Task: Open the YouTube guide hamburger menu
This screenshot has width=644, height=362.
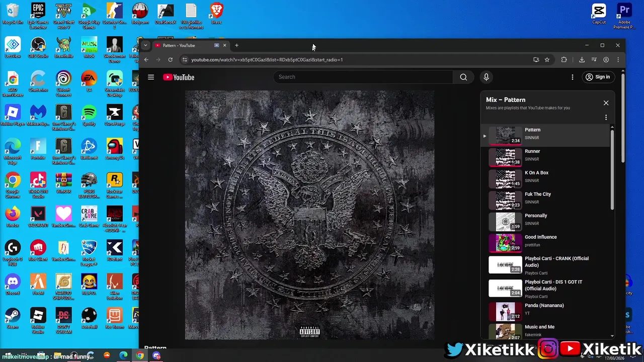Action: tap(150, 77)
